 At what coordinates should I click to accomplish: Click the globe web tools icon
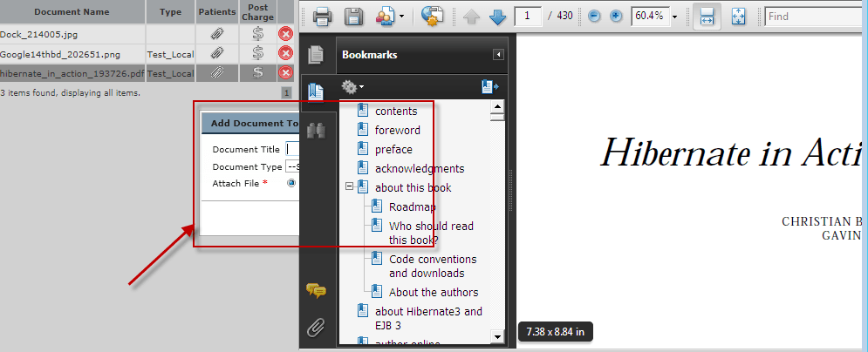click(x=431, y=17)
